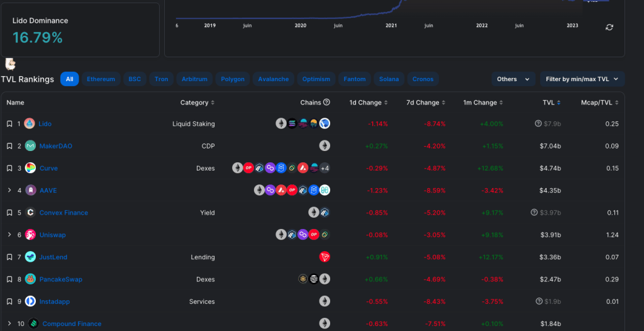Open the MakerDAO protocol link
The width and height of the screenshot is (644, 331).
point(56,146)
